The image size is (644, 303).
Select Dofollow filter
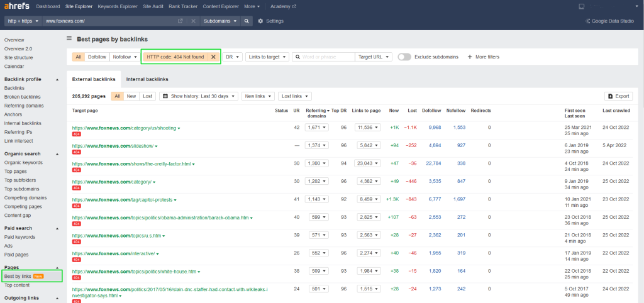tap(97, 57)
